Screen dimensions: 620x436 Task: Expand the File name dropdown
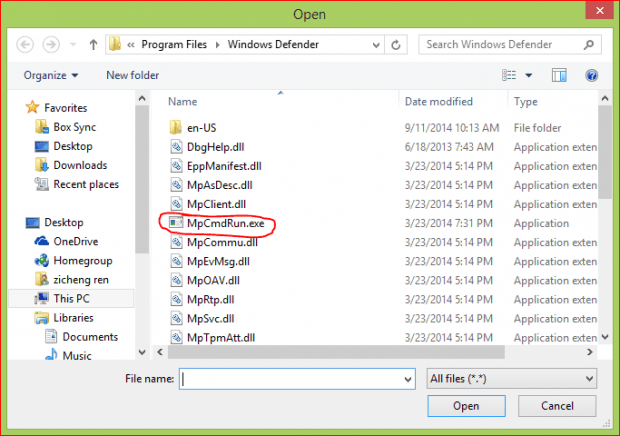408,379
